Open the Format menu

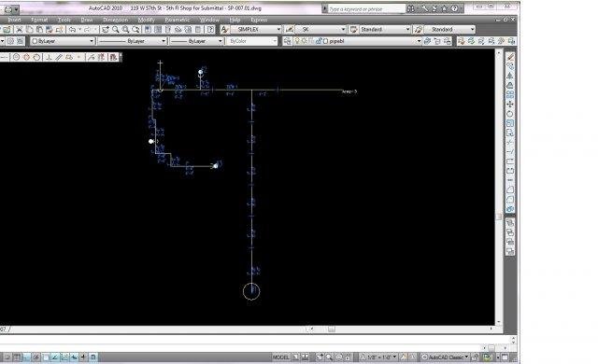[39, 20]
